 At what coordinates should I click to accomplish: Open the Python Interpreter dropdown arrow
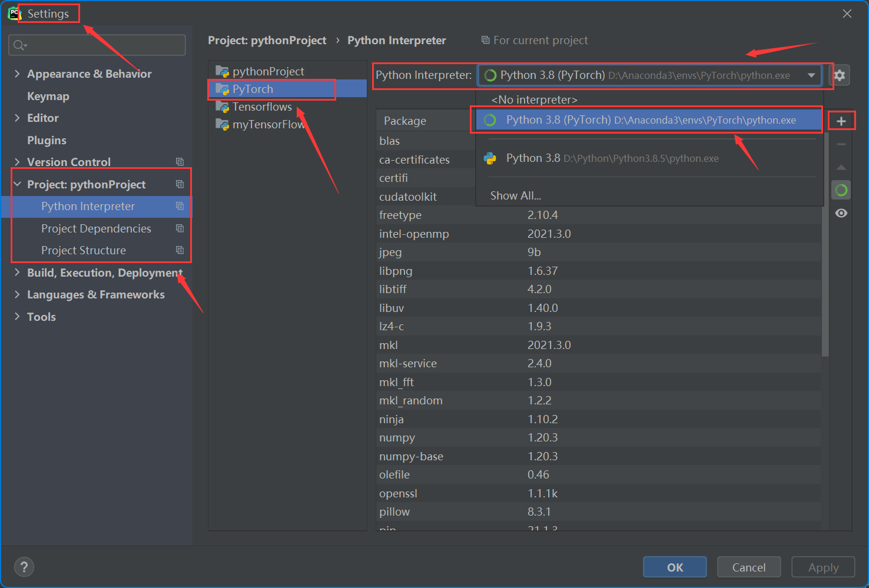tap(811, 75)
